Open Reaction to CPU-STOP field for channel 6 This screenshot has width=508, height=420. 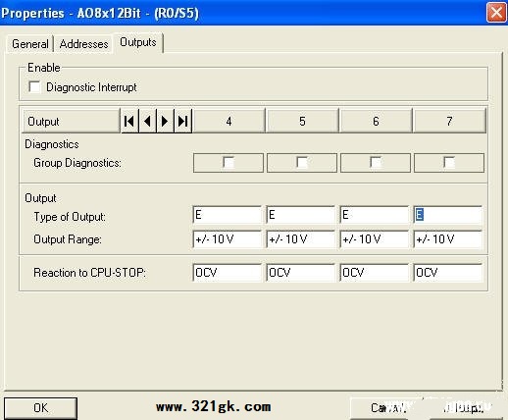click(375, 273)
